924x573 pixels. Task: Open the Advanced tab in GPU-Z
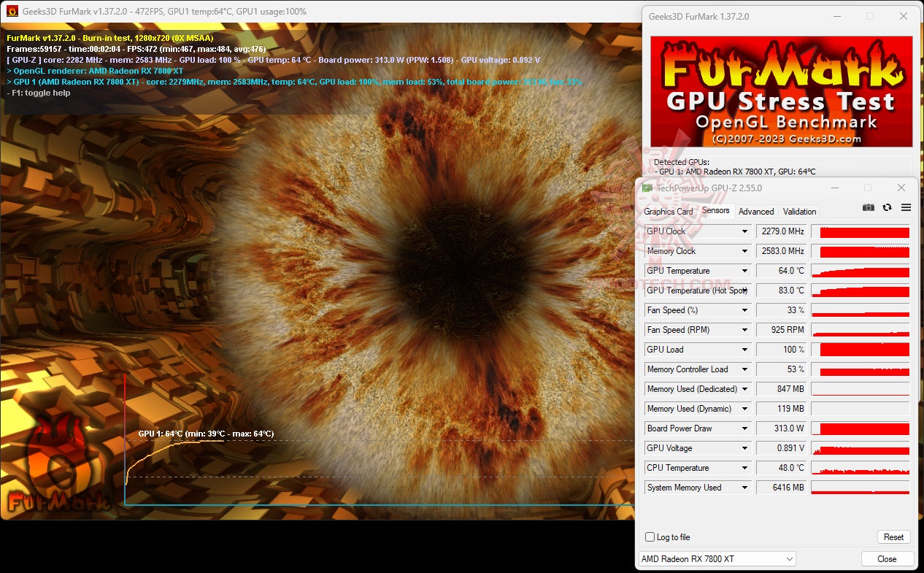tap(756, 211)
